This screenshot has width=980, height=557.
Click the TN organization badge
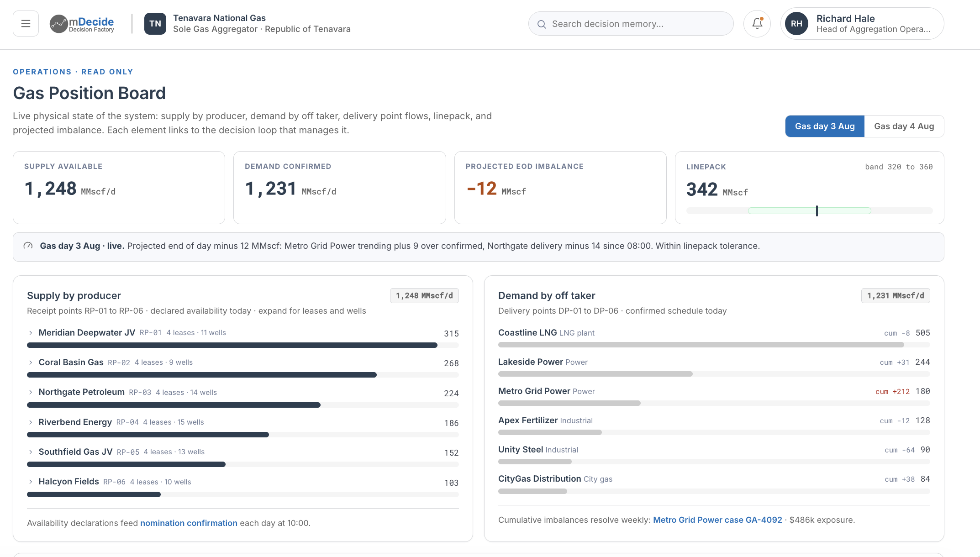click(x=155, y=24)
